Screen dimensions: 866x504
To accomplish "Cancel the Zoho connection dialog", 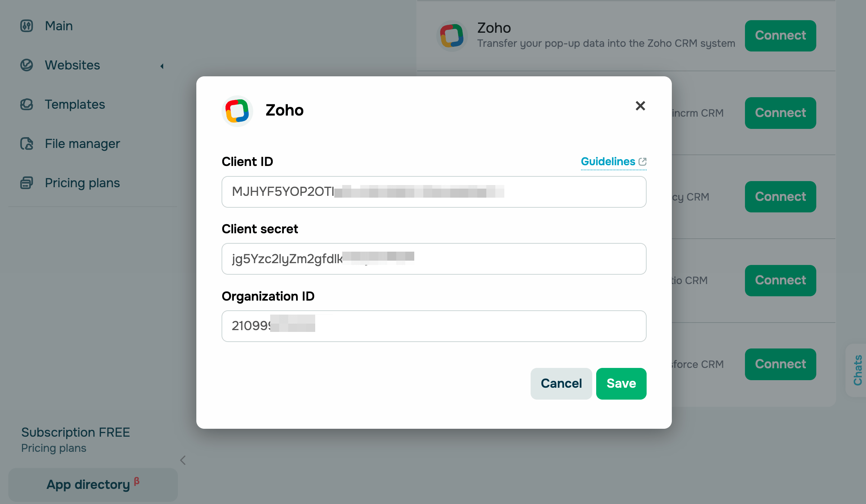I will tap(561, 383).
